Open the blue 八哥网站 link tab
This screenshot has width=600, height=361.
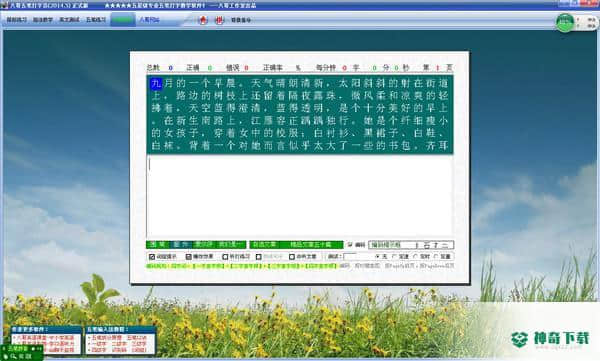(x=149, y=20)
